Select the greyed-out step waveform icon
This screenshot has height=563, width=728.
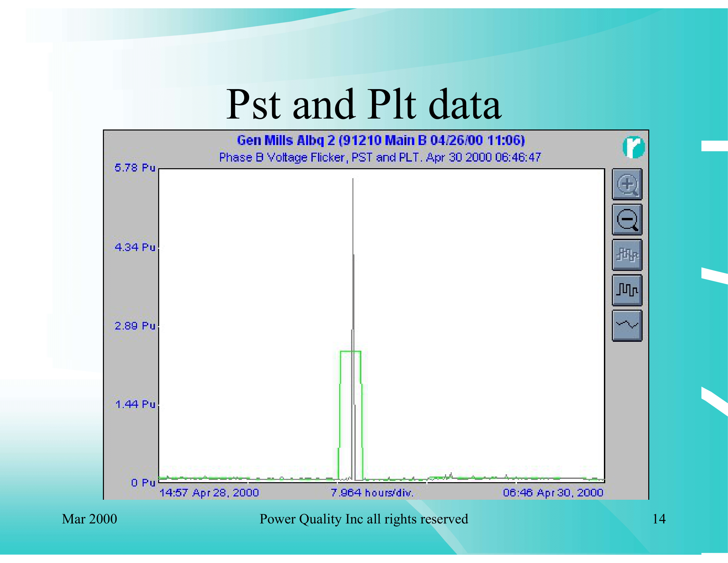627,255
